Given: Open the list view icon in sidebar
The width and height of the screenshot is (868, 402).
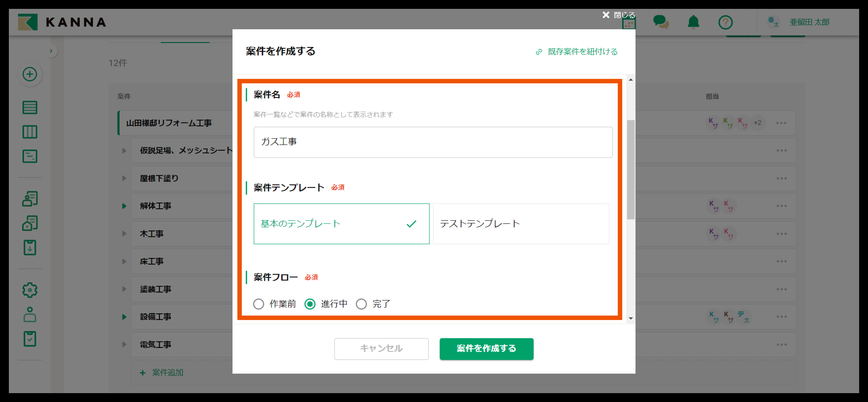Looking at the screenshot, I should 30,107.
